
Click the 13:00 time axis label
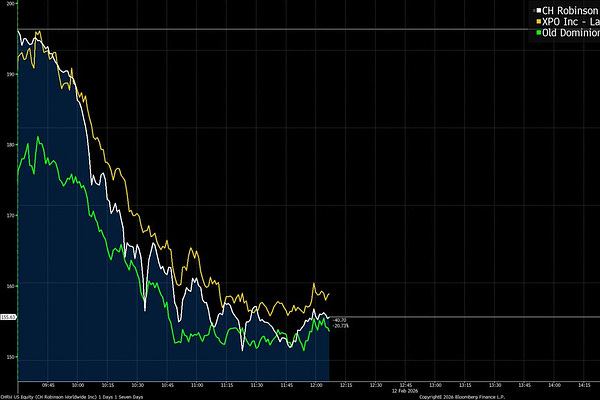(435, 385)
